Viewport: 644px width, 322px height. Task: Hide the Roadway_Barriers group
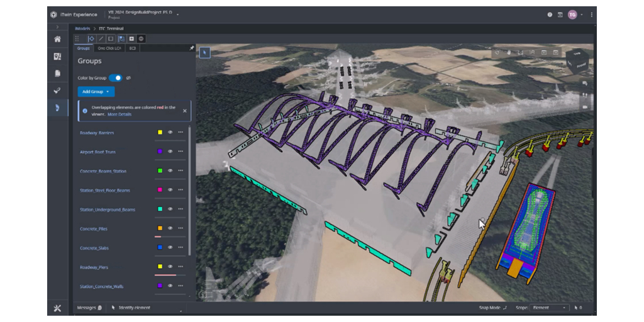(170, 133)
